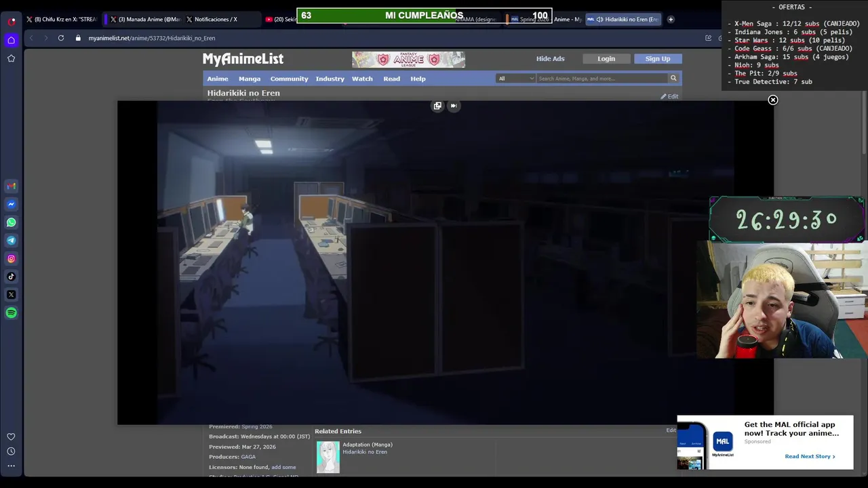Focus the Search Anime, Manga field
This screenshot has width=868, height=488.
click(601, 79)
